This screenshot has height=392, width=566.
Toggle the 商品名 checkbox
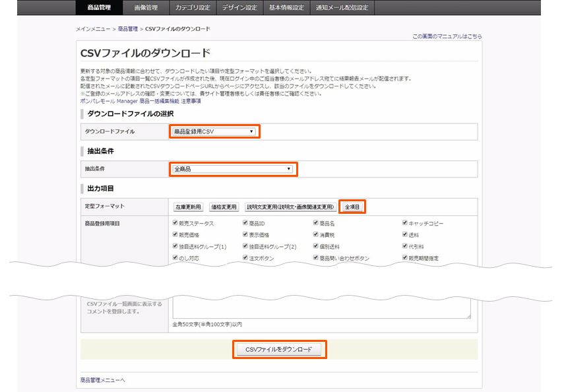pos(315,222)
